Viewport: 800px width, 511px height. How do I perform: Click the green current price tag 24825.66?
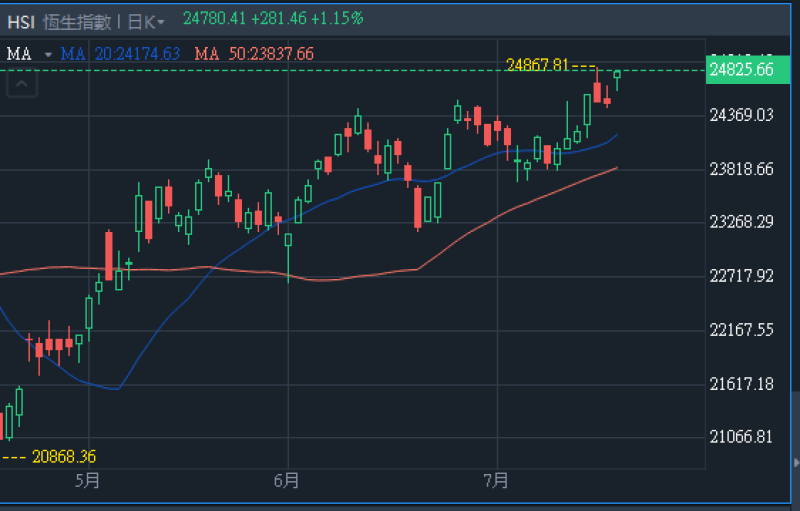[741, 70]
